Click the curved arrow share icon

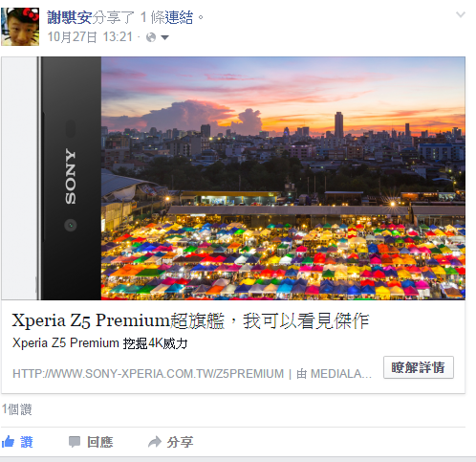point(155,442)
